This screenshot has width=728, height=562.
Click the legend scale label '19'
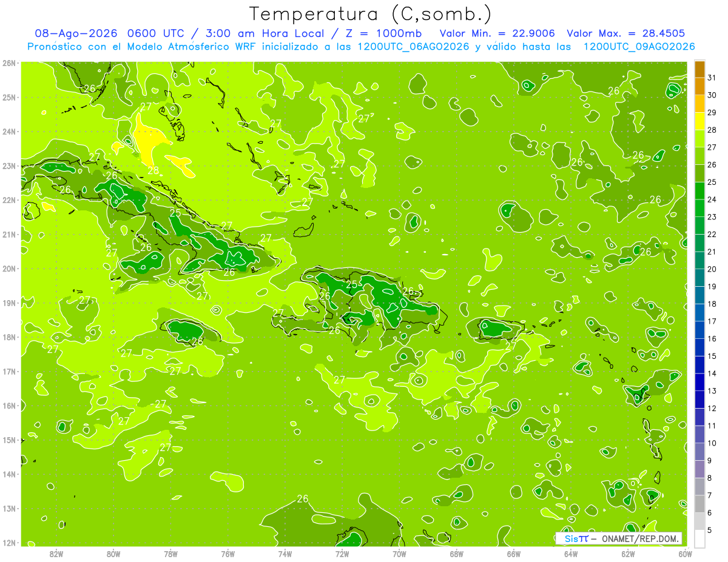[x=712, y=286]
